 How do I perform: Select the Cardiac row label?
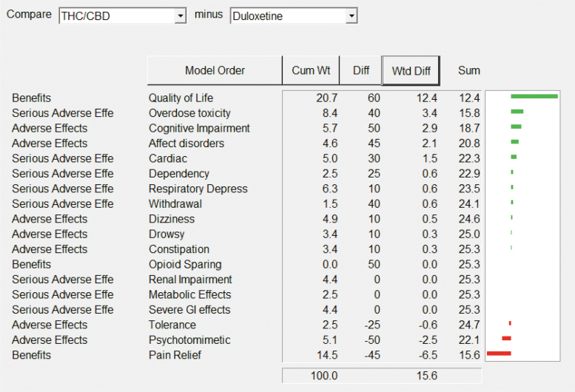(168, 158)
